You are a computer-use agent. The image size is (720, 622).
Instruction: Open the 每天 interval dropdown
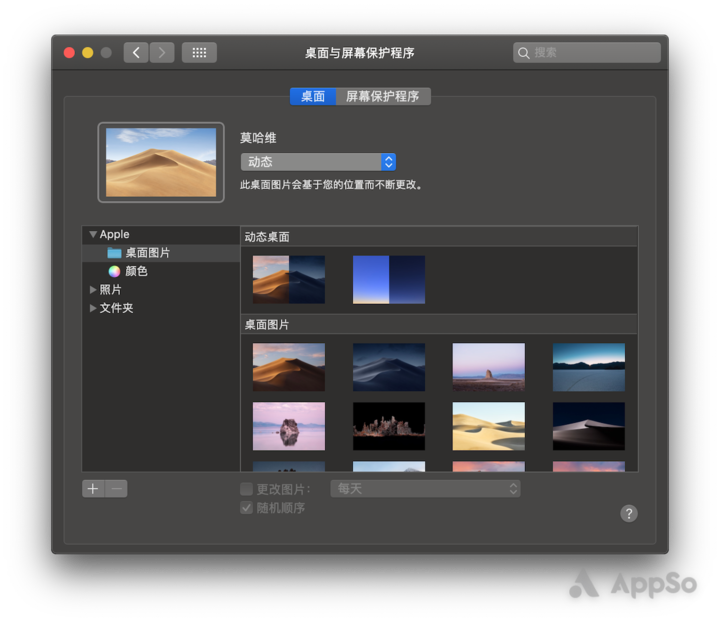pos(425,489)
